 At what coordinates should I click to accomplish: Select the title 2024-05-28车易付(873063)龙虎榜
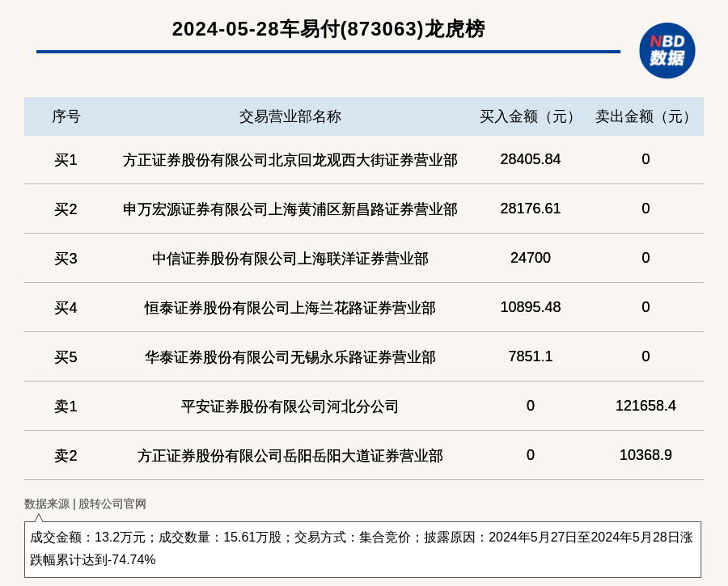[x=328, y=29]
